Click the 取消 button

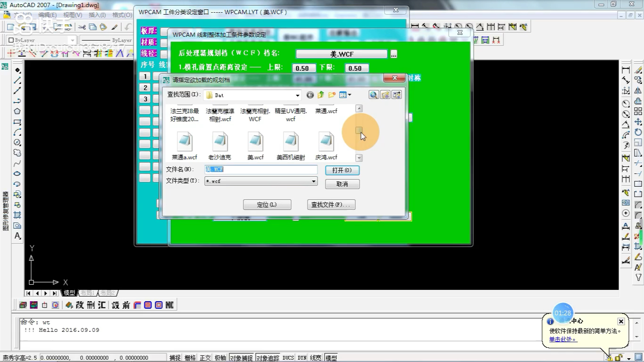pyautogui.click(x=342, y=184)
